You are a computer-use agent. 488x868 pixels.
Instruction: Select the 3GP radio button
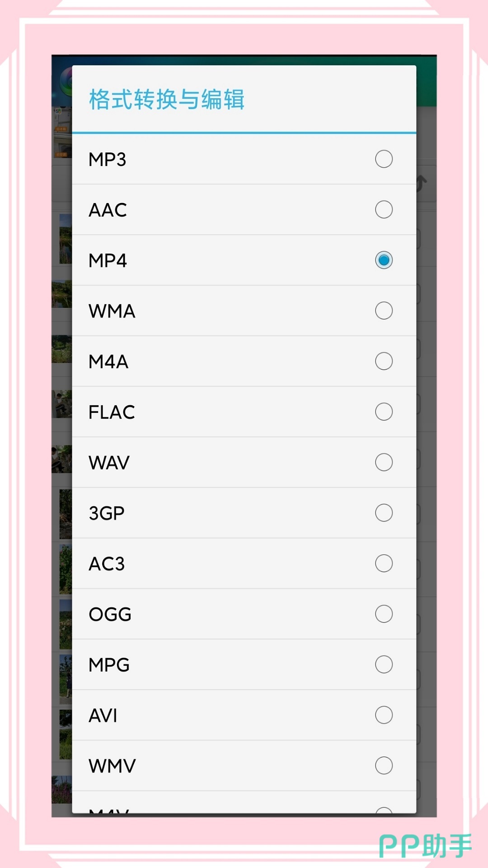(x=384, y=513)
